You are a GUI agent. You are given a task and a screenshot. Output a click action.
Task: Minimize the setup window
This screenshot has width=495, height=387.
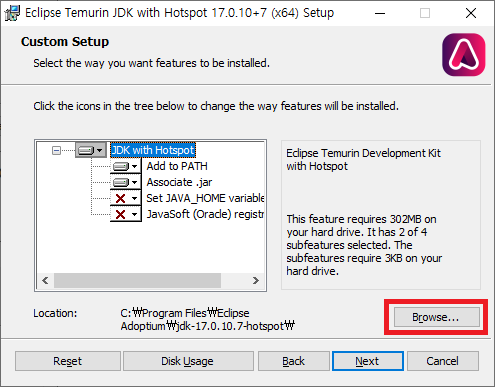pos(380,13)
